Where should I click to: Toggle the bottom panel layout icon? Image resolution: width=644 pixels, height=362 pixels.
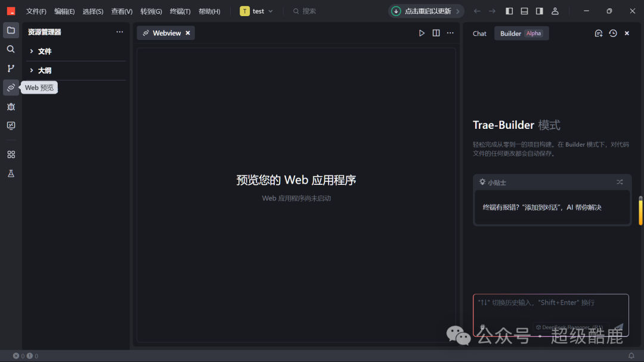point(525,11)
